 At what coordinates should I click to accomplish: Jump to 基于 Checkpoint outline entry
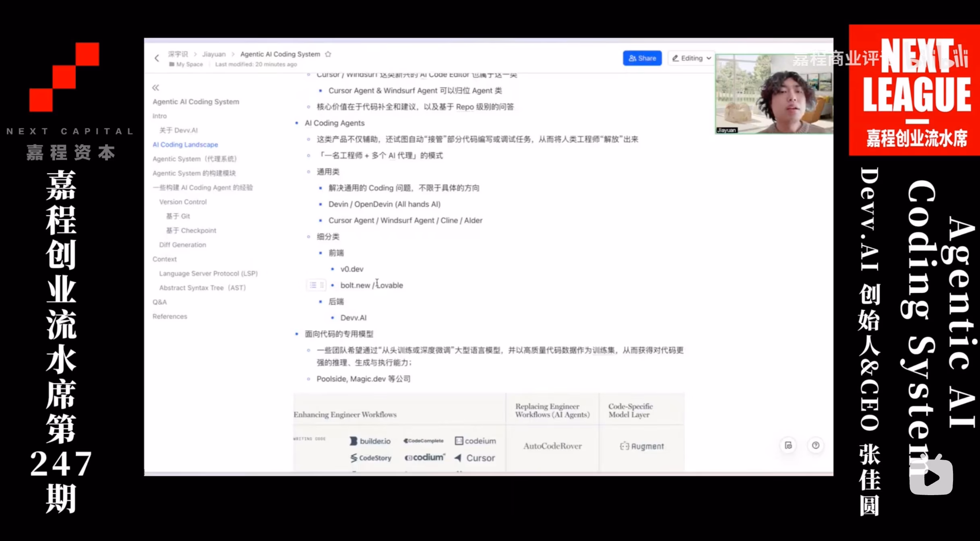click(191, 230)
